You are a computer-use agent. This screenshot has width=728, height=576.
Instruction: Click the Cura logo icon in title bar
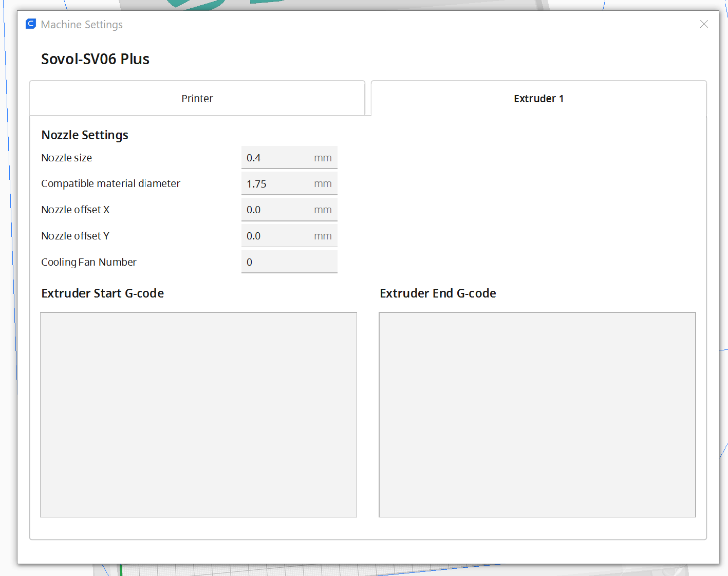(x=31, y=24)
